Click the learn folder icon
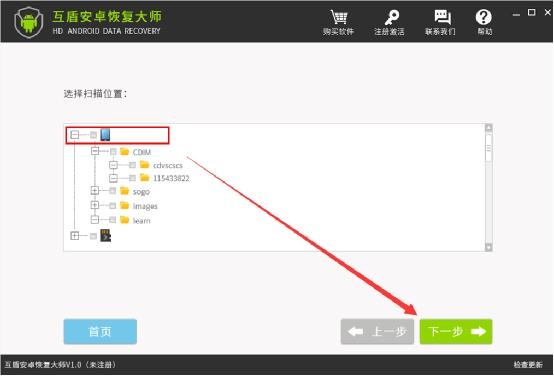554x376 pixels. pos(124,220)
